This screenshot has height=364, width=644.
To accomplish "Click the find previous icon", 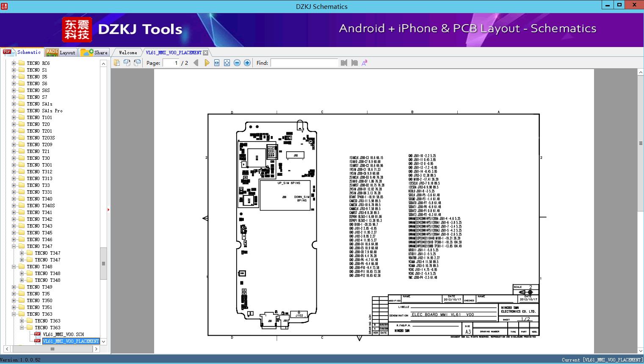I will pos(344,63).
